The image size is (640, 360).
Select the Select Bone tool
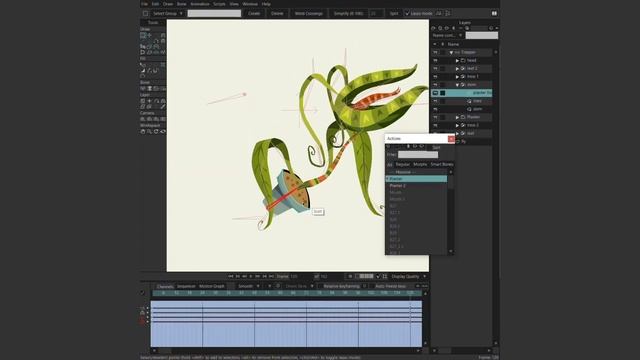143,89
